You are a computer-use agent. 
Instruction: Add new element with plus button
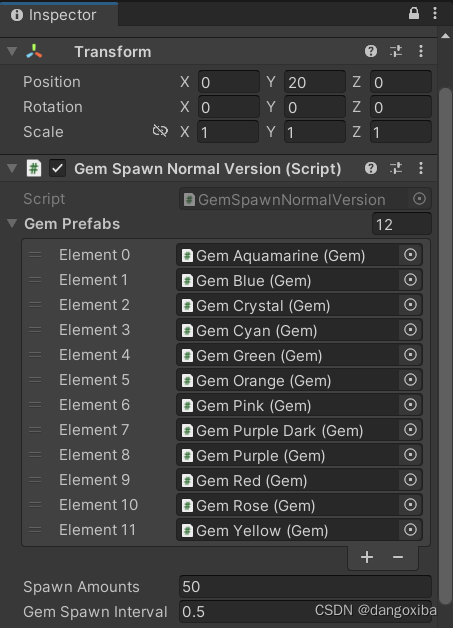[x=367, y=557]
